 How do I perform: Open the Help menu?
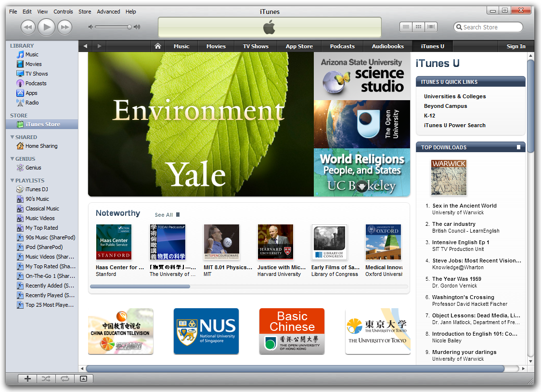point(131,12)
